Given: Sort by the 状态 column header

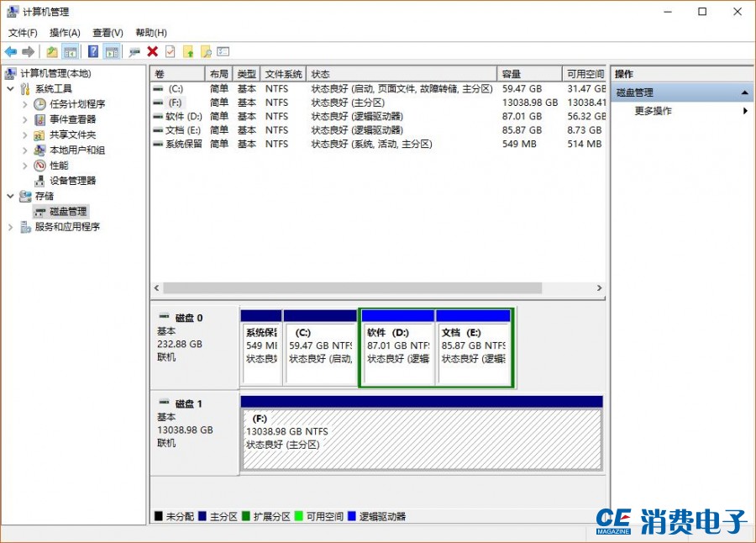Looking at the screenshot, I should [402, 74].
